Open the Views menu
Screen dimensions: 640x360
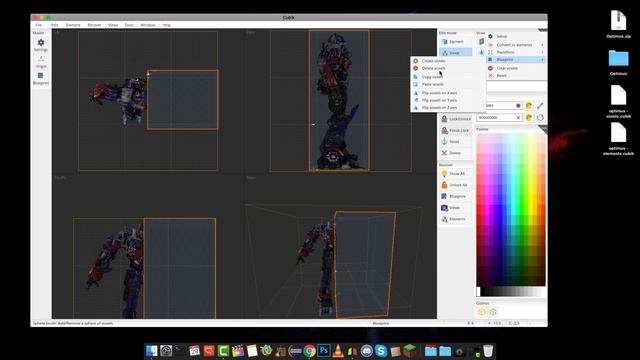[113, 25]
